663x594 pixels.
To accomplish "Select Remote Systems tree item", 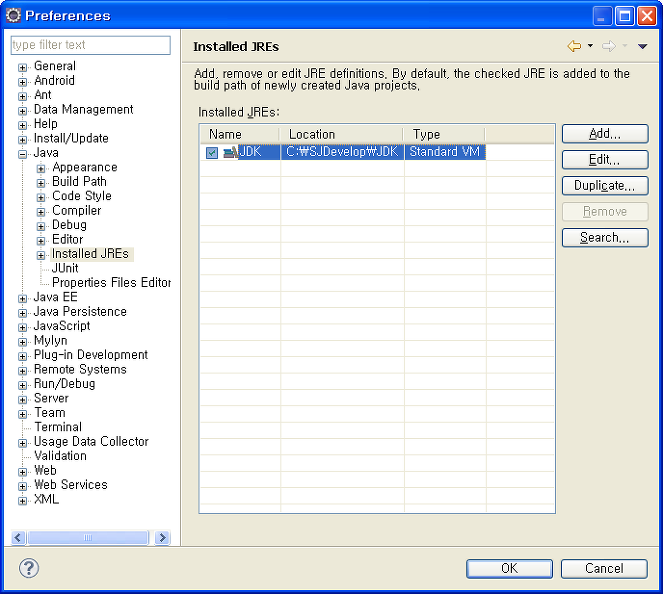I will pyautogui.click(x=80, y=369).
